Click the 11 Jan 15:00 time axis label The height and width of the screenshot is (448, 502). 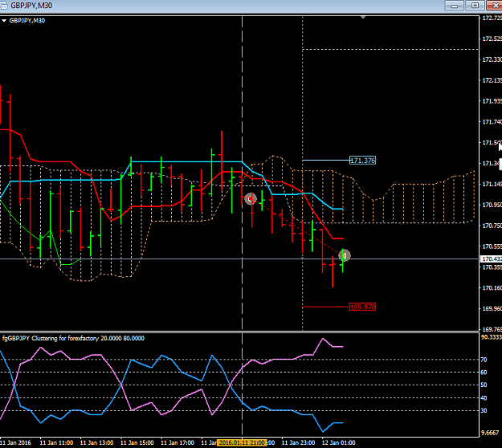click(x=137, y=443)
